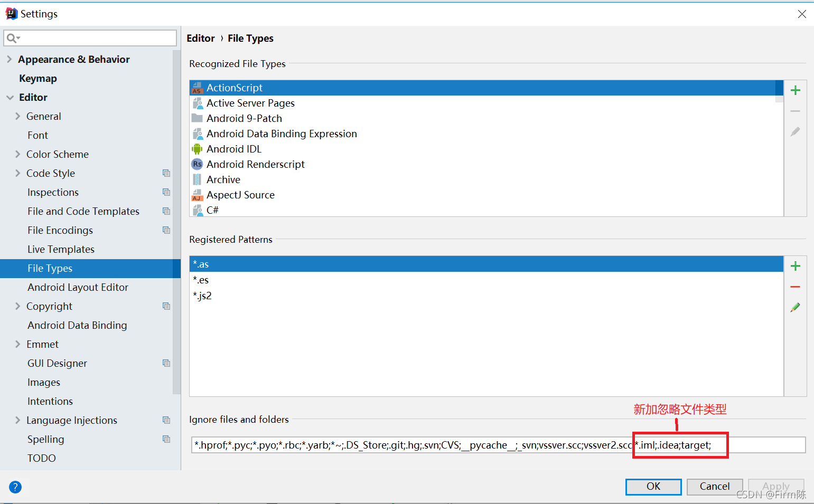Click the Android 9-Patch folder icon

(x=197, y=118)
